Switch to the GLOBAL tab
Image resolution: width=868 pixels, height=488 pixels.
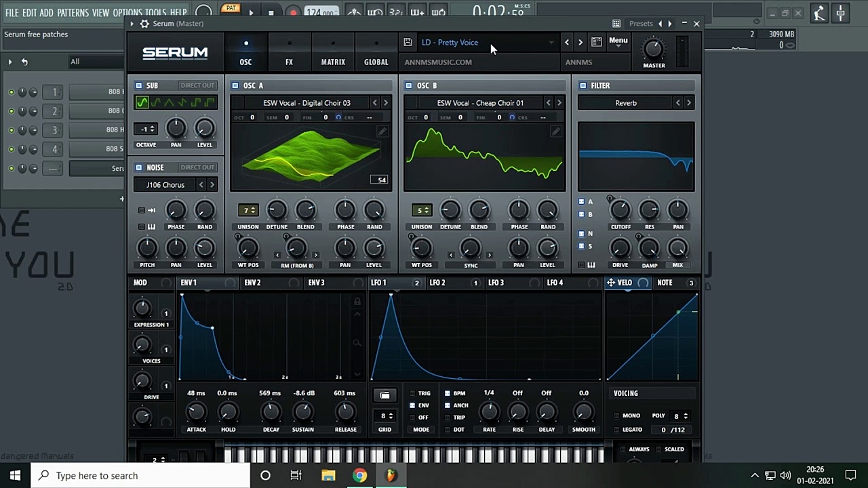[x=376, y=54]
